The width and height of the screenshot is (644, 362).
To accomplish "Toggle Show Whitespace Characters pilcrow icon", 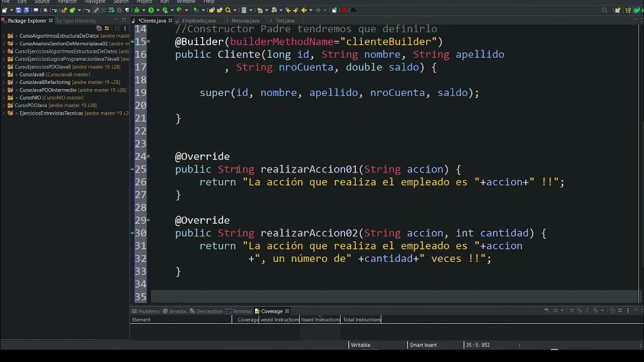I will 127,10.
